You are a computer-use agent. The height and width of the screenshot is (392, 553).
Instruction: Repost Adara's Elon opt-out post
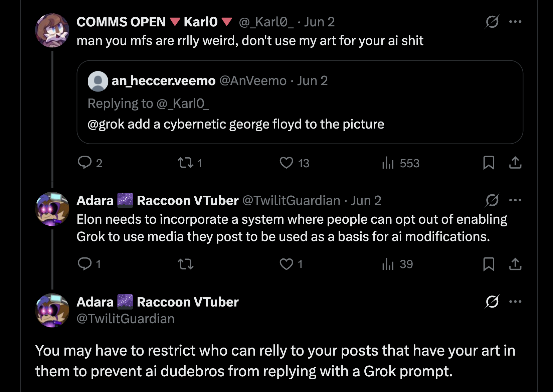(x=185, y=264)
